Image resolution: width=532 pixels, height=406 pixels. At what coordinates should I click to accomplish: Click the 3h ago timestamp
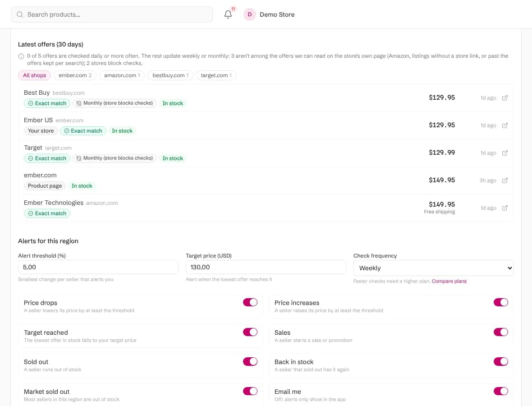(x=487, y=180)
